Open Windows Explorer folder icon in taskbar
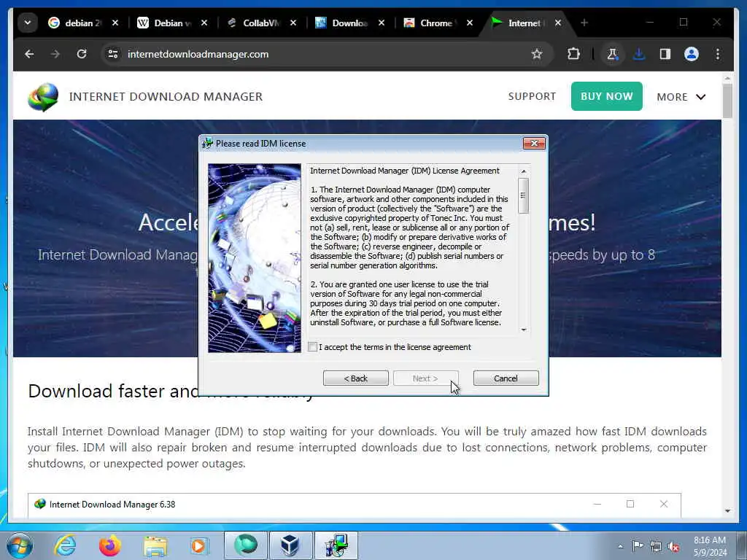This screenshot has height=560, width=747. [155, 545]
